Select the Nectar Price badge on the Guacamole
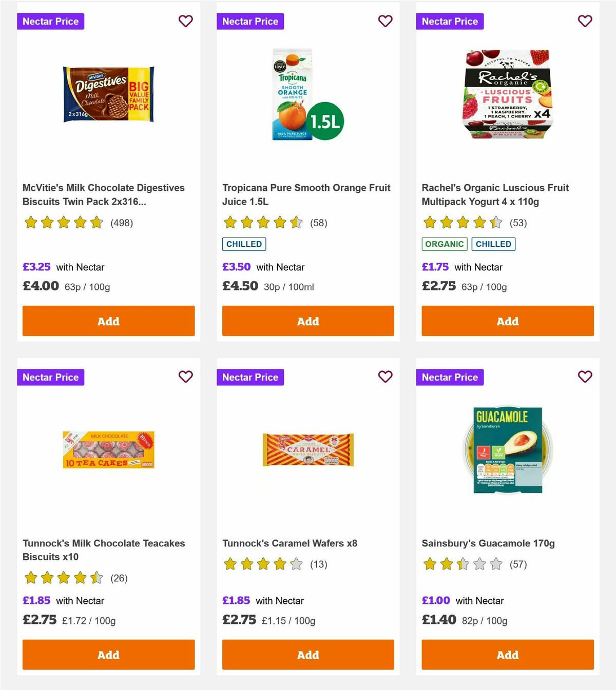Viewport: 616px width, 690px height. [450, 377]
